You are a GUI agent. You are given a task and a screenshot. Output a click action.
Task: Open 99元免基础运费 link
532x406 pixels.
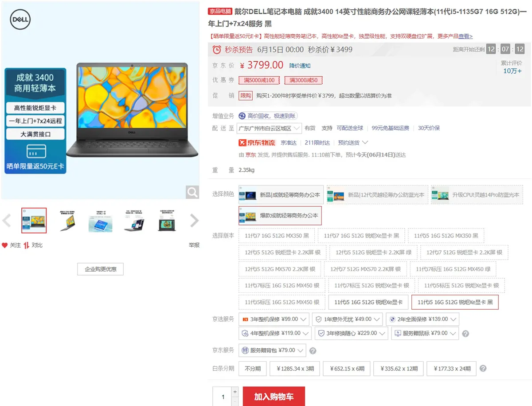pos(390,128)
